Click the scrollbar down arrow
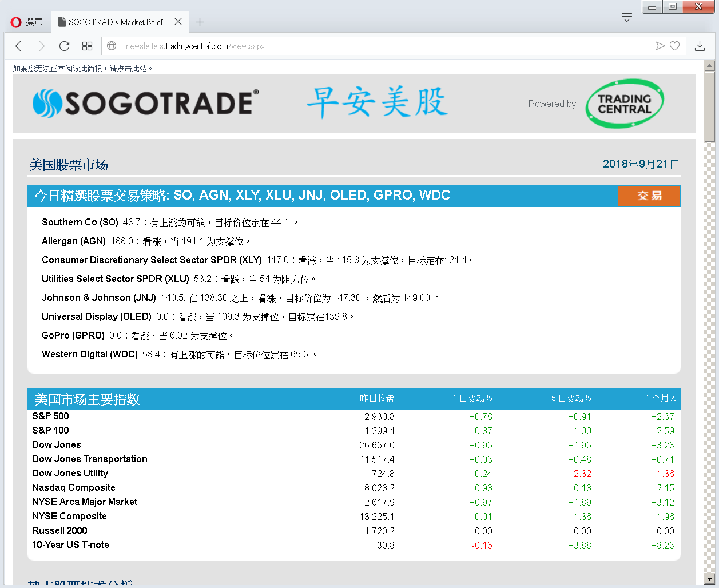Screen dimensions: 719x588 pyautogui.click(x=710, y=578)
